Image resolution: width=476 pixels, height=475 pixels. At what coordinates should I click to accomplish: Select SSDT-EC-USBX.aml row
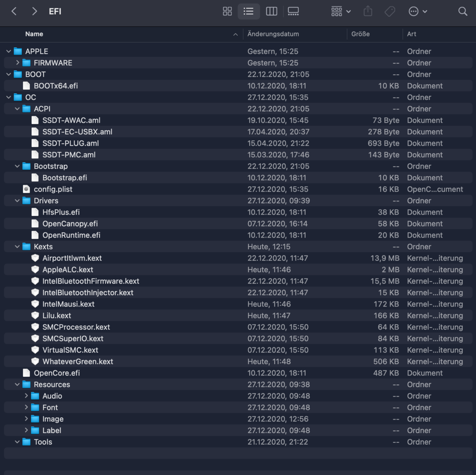pos(238,132)
